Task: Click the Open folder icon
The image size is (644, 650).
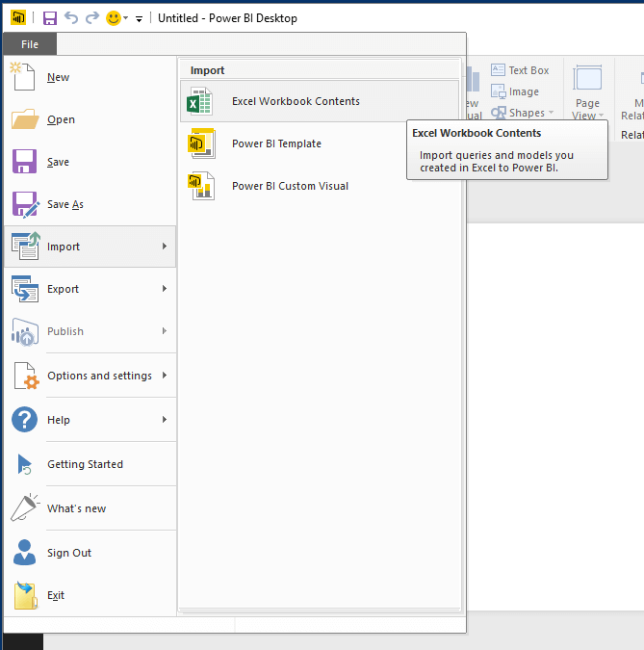Action: tap(25, 119)
